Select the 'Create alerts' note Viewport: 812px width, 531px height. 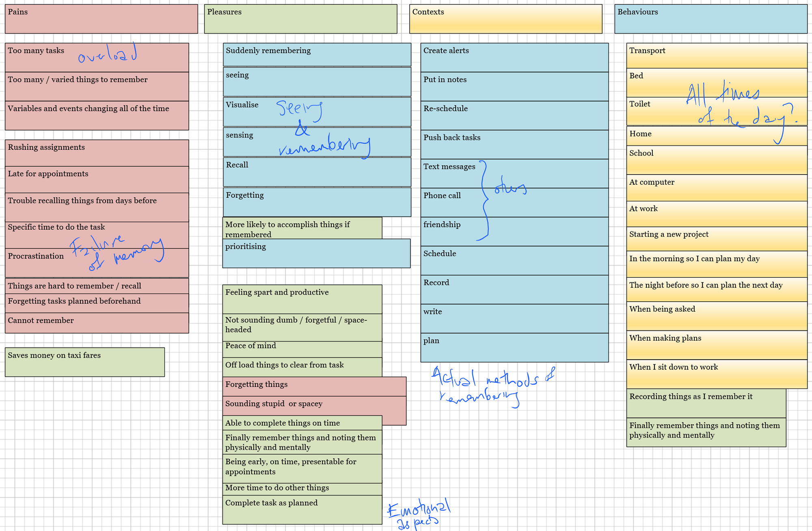[x=514, y=57]
